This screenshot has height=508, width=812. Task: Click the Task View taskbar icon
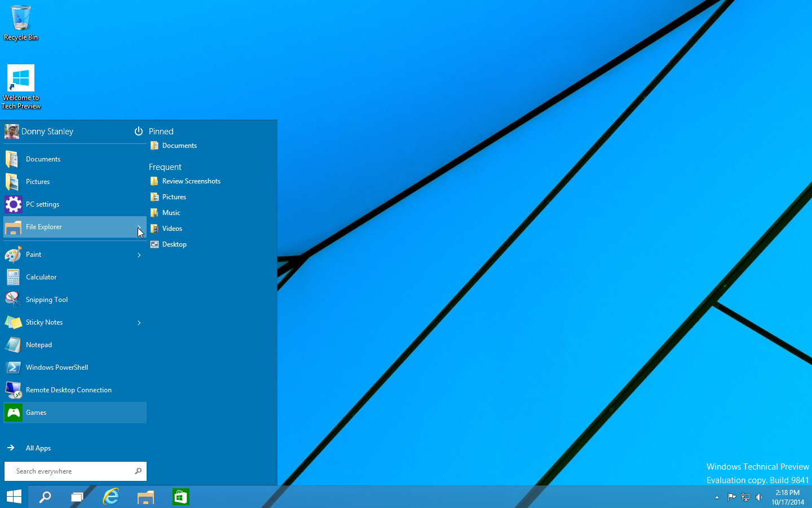(x=77, y=497)
